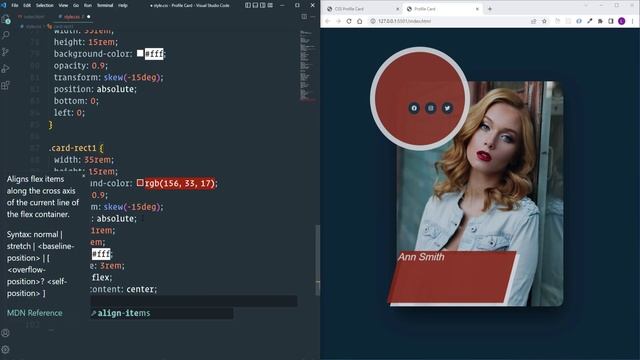This screenshot has height=360, width=640.
Task: Open browser profile avatar
Action: (622, 21)
